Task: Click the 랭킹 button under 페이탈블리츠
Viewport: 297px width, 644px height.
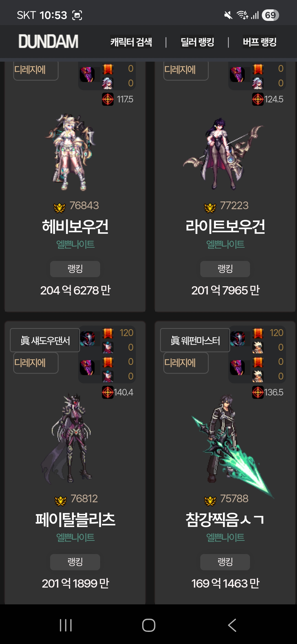Action: point(75,562)
